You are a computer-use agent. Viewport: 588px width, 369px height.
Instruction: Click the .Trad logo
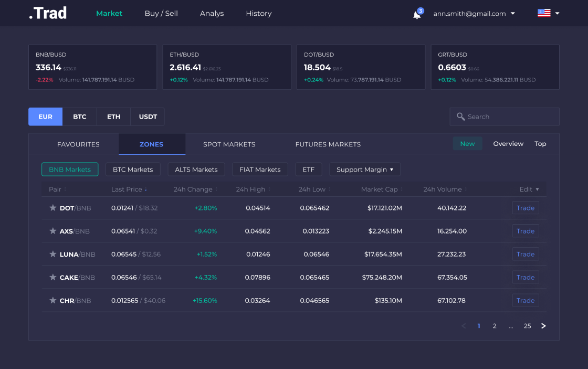(48, 13)
